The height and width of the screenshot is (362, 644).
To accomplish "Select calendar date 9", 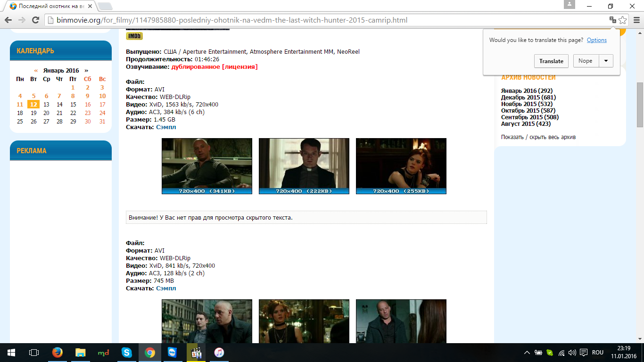I will coord(87,96).
